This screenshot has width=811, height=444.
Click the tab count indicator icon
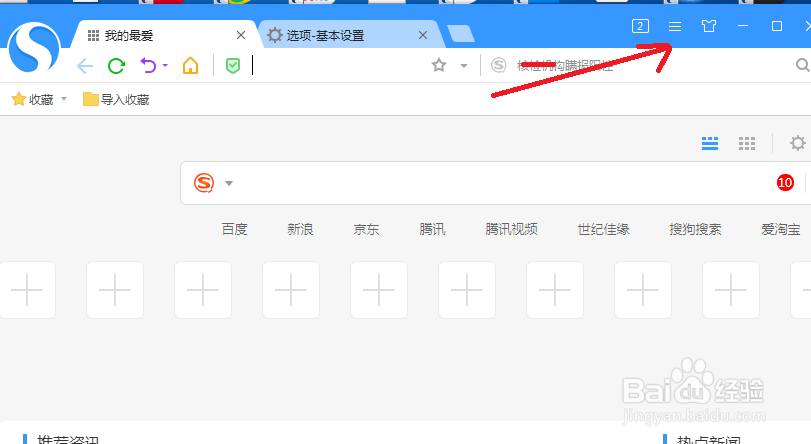point(640,26)
